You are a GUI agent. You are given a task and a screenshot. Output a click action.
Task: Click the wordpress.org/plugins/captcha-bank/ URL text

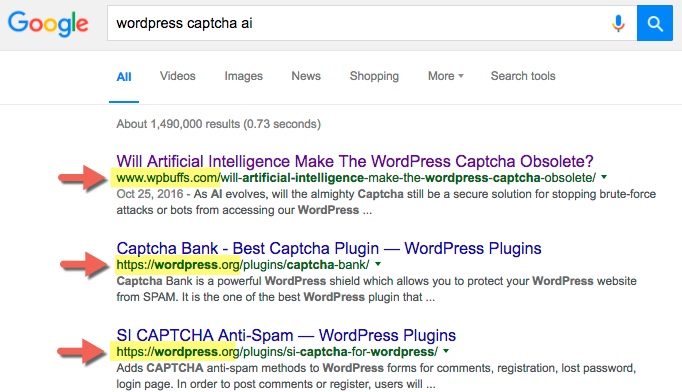point(243,265)
